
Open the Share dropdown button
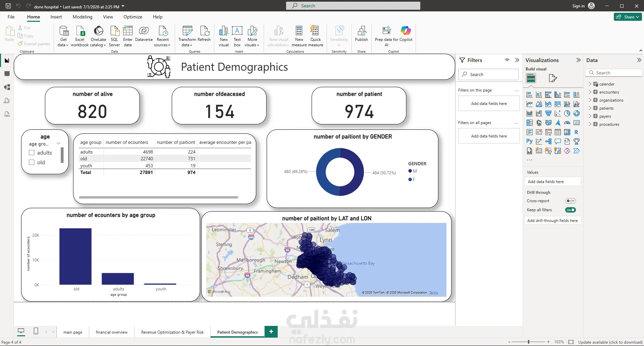tap(628, 17)
